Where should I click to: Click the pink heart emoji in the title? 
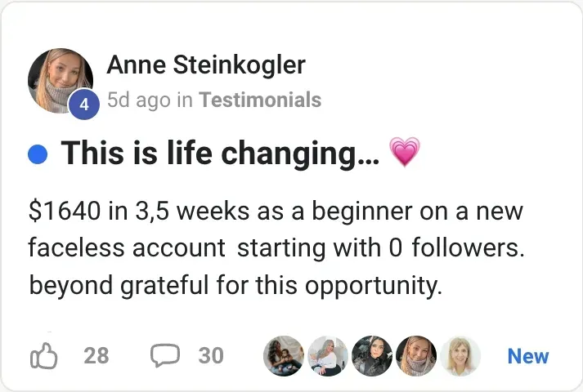[405, 152]
